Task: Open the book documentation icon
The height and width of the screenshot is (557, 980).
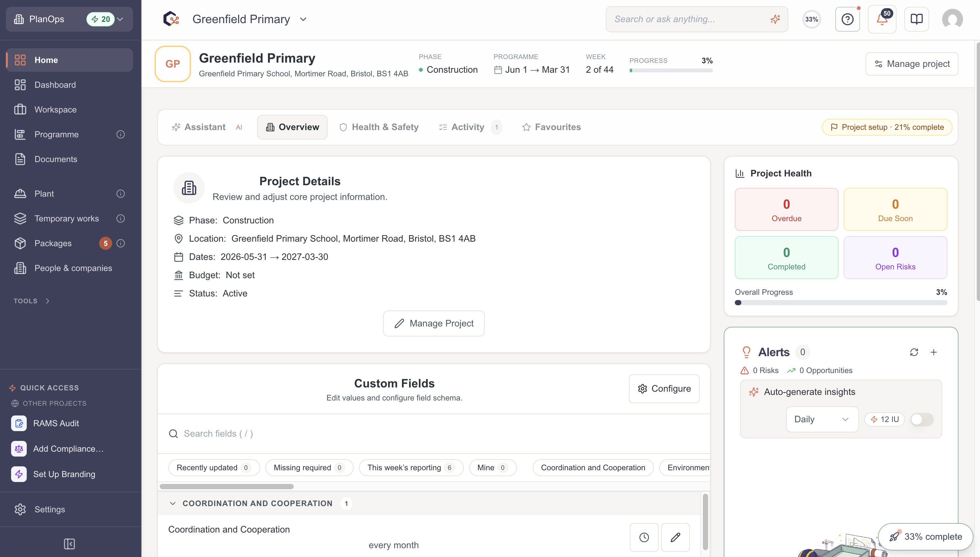Action: [916, 19]
